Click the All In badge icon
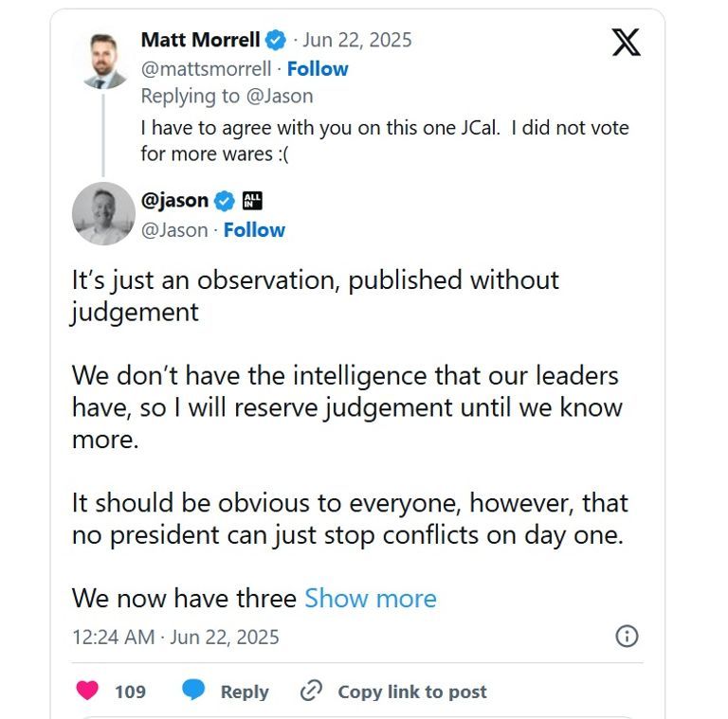The width and height of the screenshot is (728, 719). [252, 201]
